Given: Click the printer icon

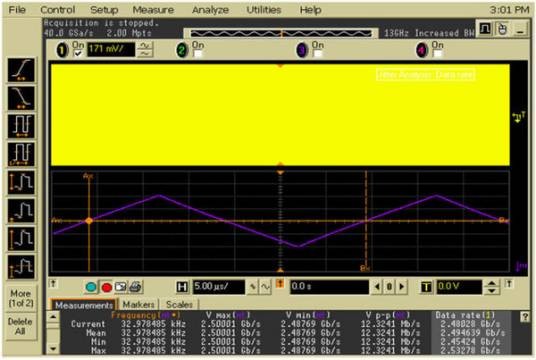Looking at the screenshot, I should 136,287.
